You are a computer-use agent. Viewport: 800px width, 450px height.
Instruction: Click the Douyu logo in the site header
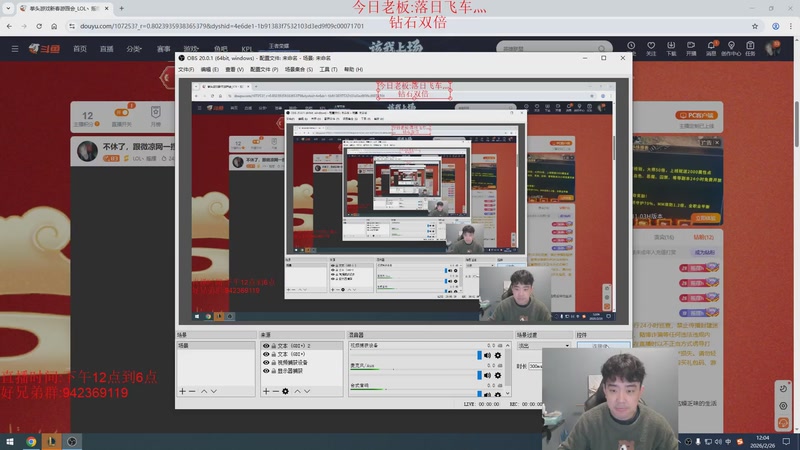click(44, 48)
